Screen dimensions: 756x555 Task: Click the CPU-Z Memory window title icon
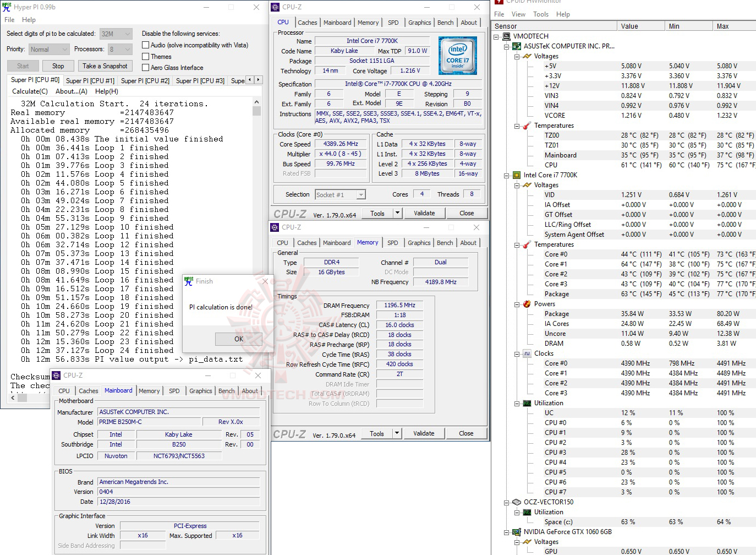[275, 227]
